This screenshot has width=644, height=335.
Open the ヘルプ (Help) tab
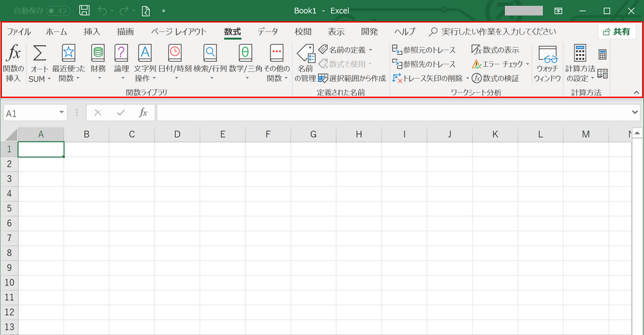(404, 32)
